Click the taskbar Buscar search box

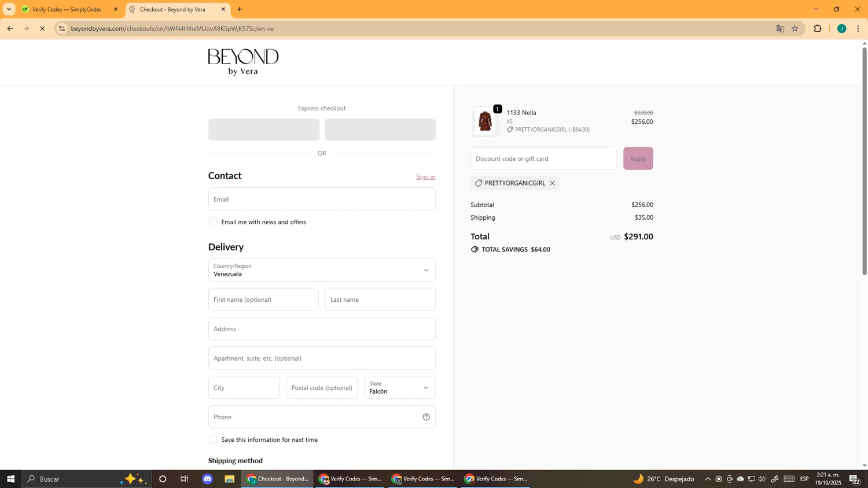coord(87,479)
